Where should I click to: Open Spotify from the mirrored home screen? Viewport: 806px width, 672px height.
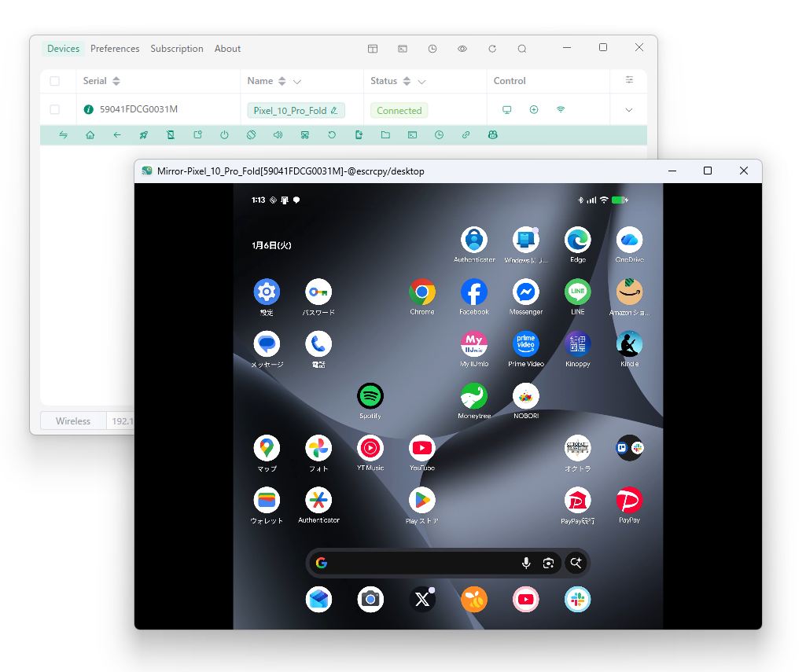click(370, 397)
